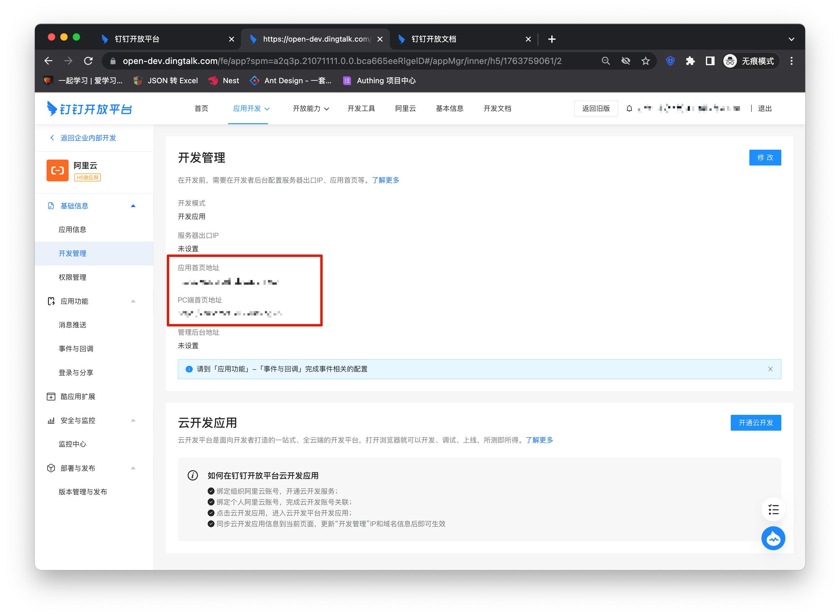Go back via 返回企业内部开发 link
Viewport: 840px width, 616px height.
point(88,138)
